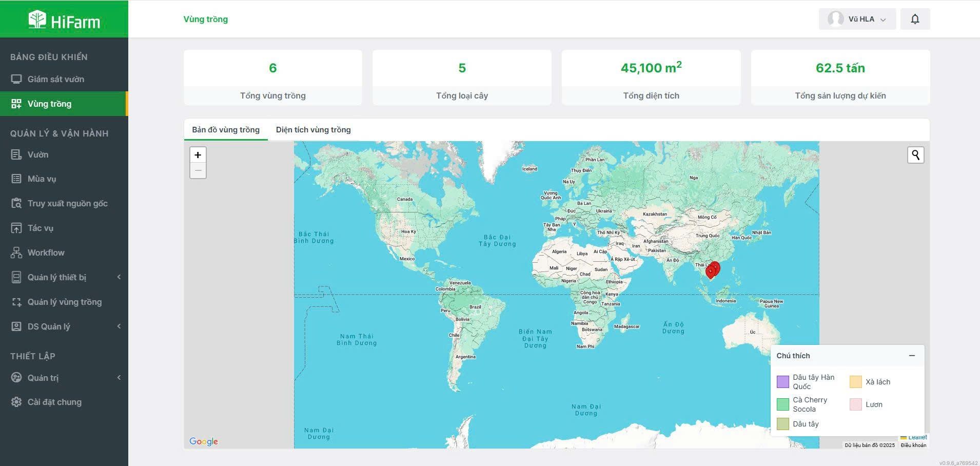980x466 pixels.
Task: Select the Bản đồ vùng trồng tab
Action: [226, 130]
